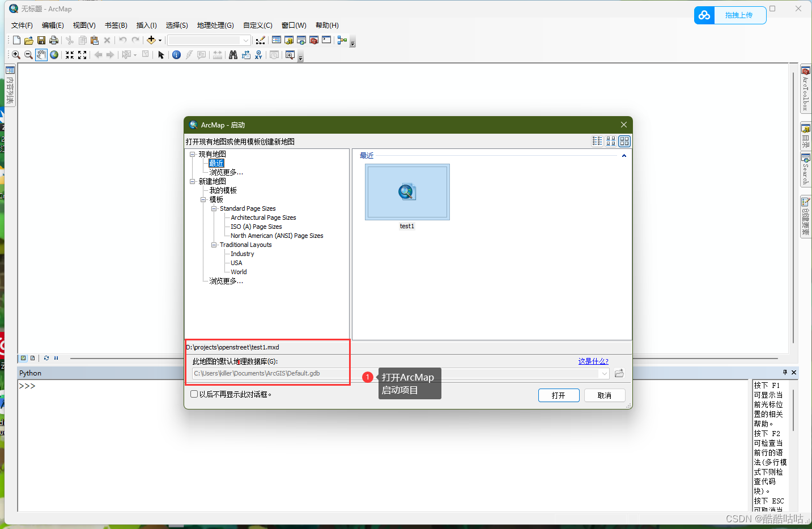
Task: Switch dialog to medium icons view
Action: [611, 141]
